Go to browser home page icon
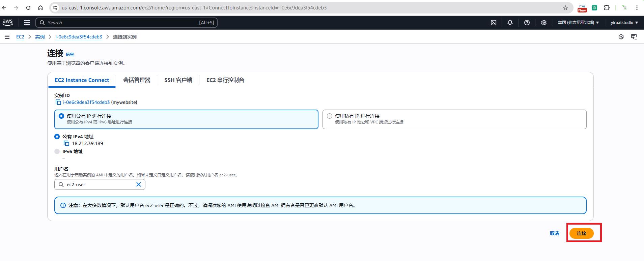644x261 pixels. coord(40,8)
